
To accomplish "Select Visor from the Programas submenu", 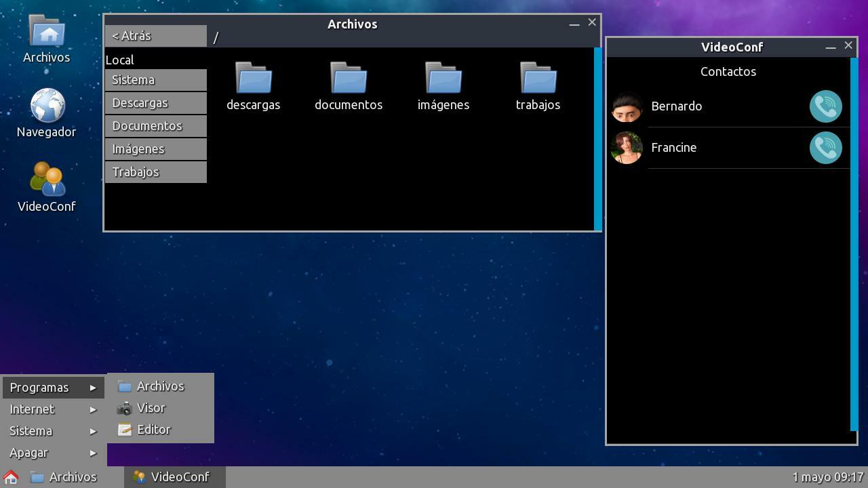I will click(151, 408).
